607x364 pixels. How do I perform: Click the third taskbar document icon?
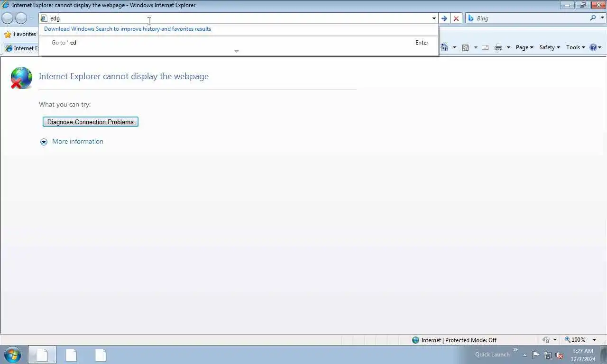tap(101, 355)
